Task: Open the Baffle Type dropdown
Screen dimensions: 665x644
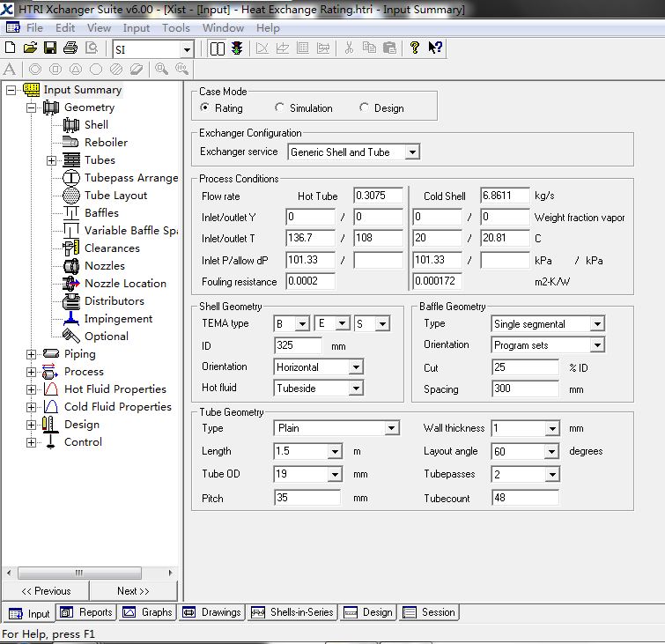Action: click(597, 324)
